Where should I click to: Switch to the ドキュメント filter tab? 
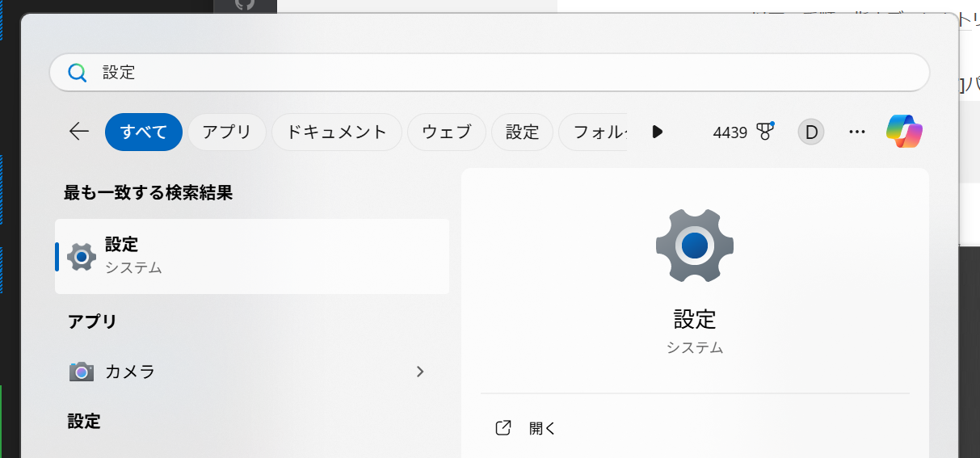click(337, 132)
